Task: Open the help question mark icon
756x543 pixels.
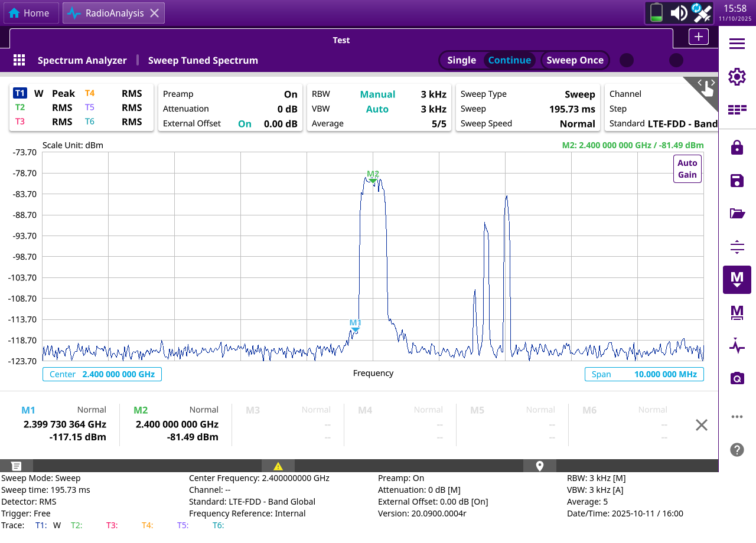Action: click(x=737, y=450)
